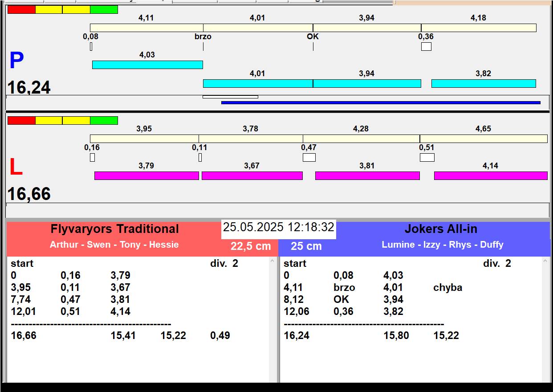Click the 25 cm jump height
The image size is (553, 392).
point(306,246)
